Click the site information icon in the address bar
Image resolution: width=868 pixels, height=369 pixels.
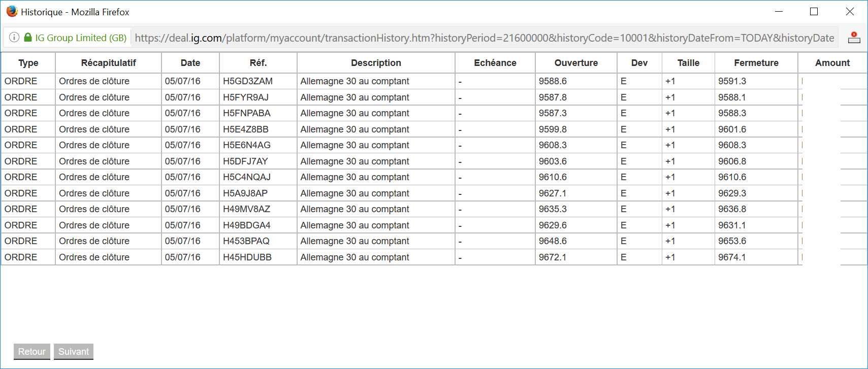14,38
